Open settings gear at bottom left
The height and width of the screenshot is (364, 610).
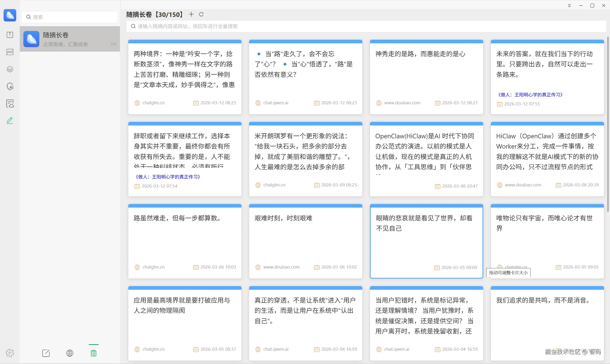pos(10,353)
